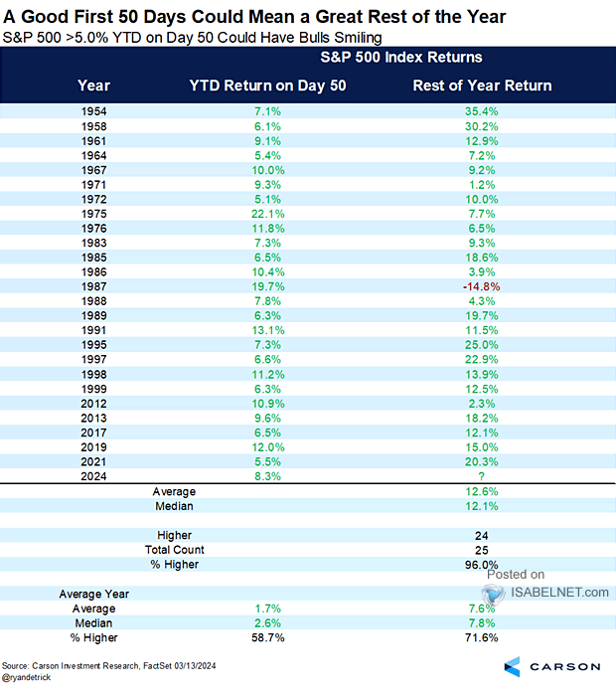The image size is (616, 696).
Task: Click the 22.1% YTD value for 1975
Action: [268, 214]
